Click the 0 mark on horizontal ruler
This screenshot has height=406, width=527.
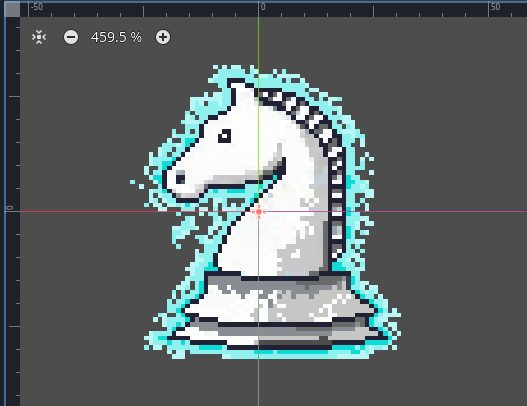263,7
